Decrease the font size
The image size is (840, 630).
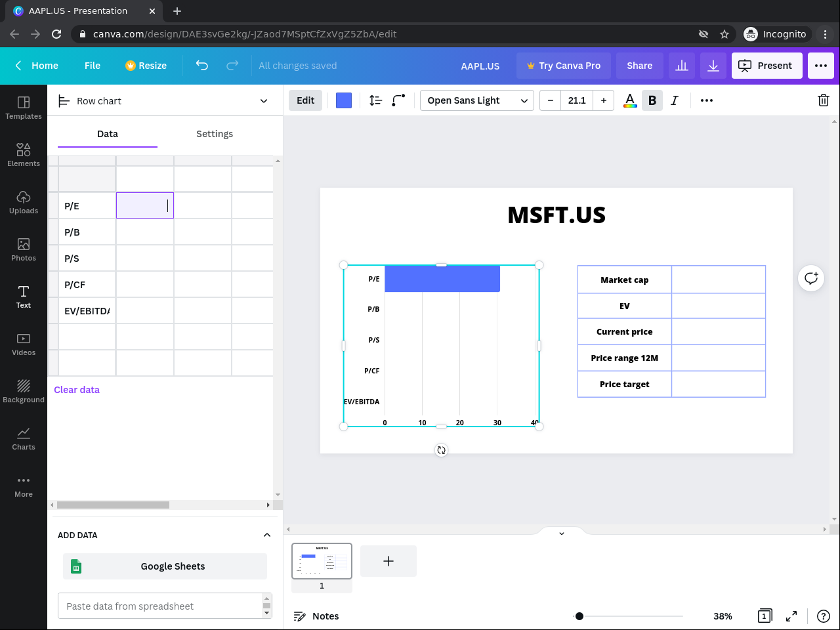(551, 100)
